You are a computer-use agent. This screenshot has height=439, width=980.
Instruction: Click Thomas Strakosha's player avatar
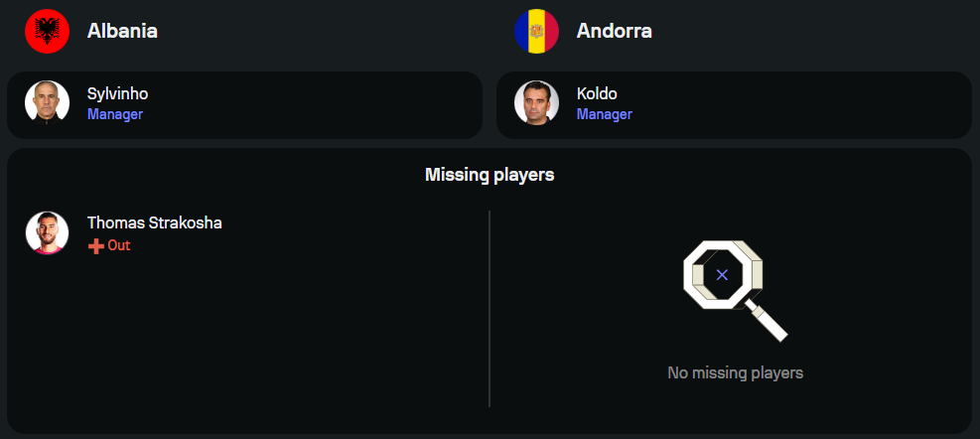pos(47,232)
